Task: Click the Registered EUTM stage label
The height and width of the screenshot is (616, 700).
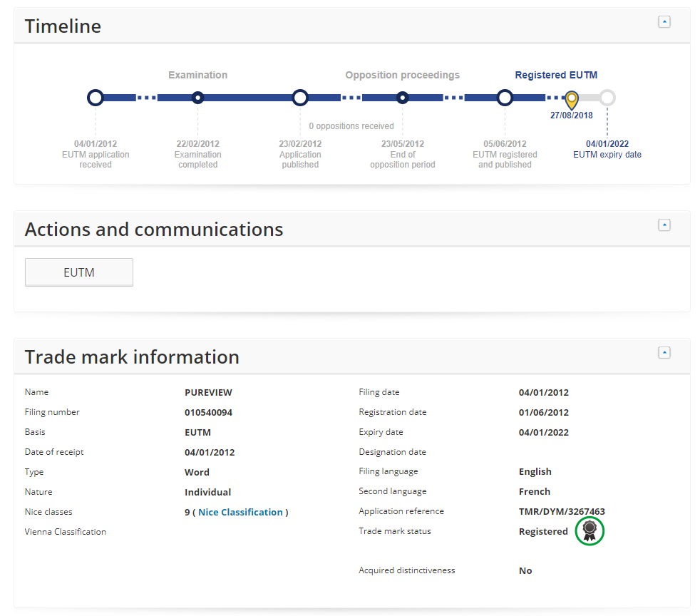Action: click(556, 75)
